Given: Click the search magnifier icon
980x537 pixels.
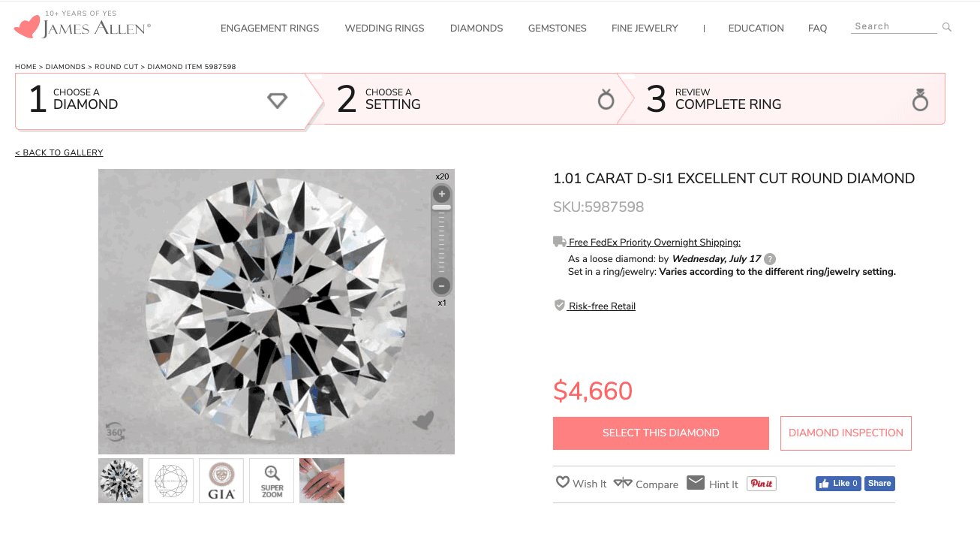Looking at the screenshot, I should click(x=947, y=27).
